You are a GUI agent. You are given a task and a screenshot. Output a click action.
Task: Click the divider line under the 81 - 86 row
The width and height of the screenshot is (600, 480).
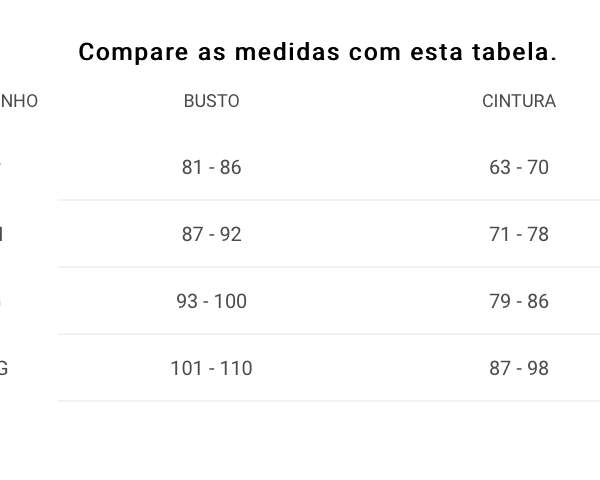click(329, 200)
